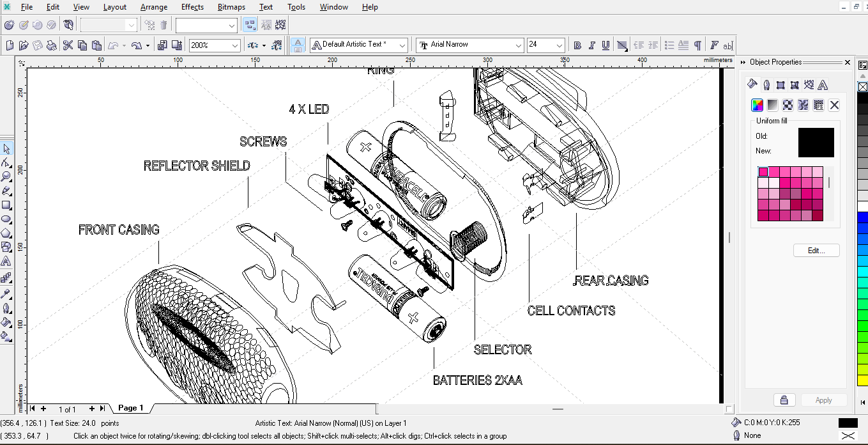Open the Effects menu
The height and width of the screenshot is (445, 868).
pyautogui.click(x=192, y=7)
